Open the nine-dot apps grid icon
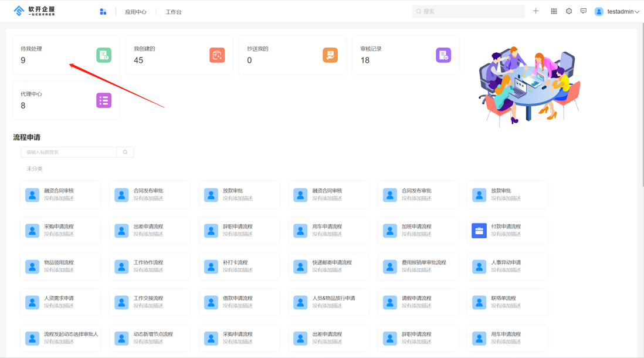 [x=554, y=11]
